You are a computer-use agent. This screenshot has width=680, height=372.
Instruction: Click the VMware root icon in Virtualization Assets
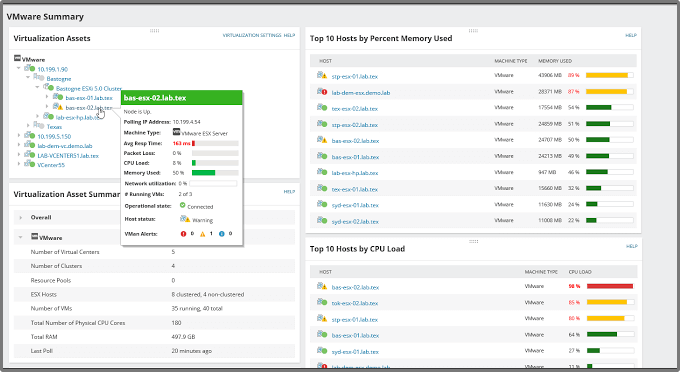tap(17, 58)
